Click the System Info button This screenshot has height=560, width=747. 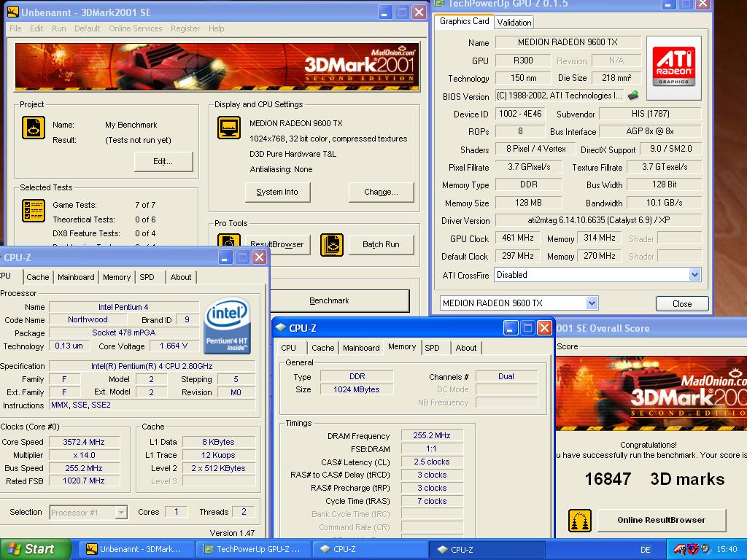[x=277, y=192]
